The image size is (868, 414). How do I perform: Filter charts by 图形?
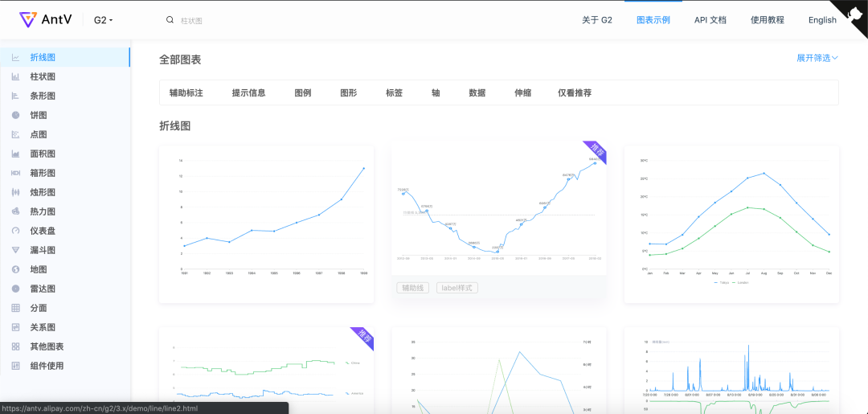pos(349,93)
